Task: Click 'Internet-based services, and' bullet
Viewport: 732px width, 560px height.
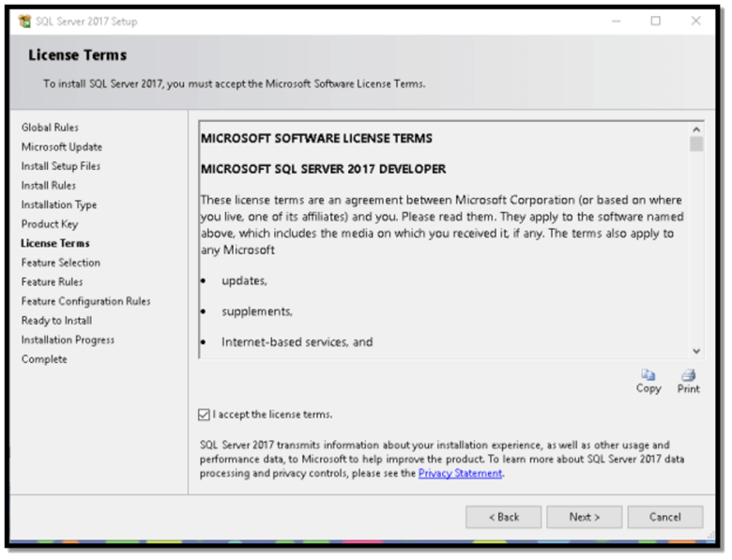Action: click(297, 342)
